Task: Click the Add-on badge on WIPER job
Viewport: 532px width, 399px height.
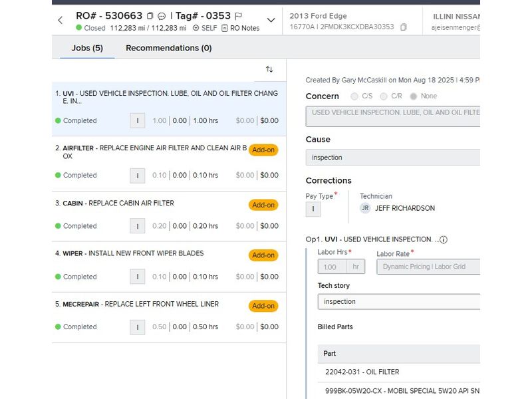Action: coord(263,255)
